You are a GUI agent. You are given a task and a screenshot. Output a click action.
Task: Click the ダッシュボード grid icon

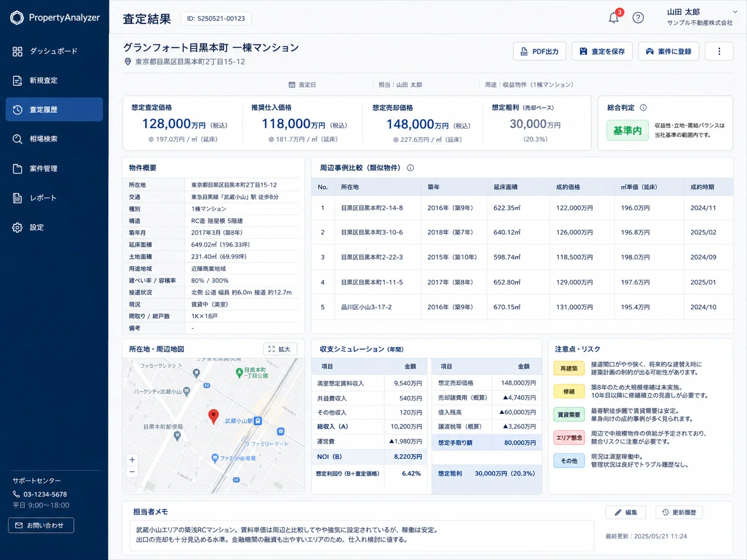click(x=18, y=51)
